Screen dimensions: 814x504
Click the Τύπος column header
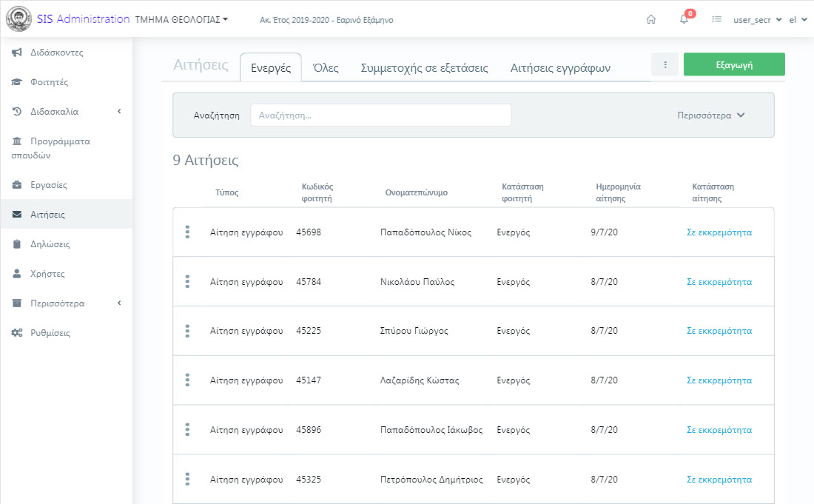click(x=227, y=192)
